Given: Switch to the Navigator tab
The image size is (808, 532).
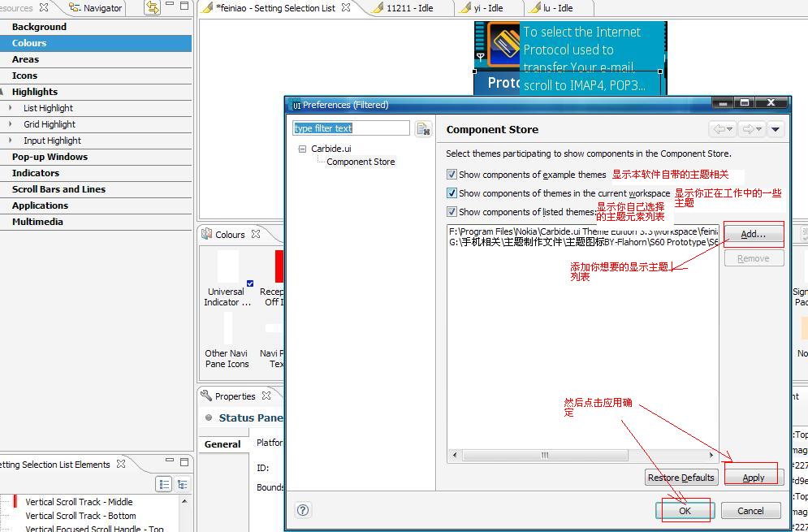Looking at the screenshot, I should (x=97, y=8).
